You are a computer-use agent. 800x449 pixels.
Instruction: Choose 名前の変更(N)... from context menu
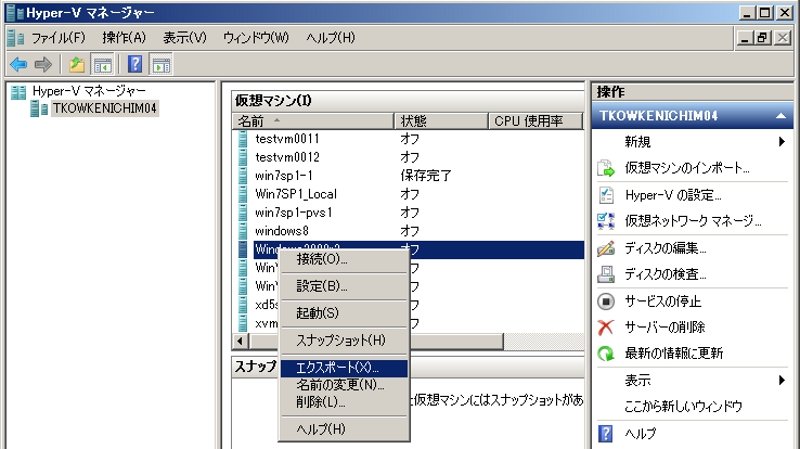pos(343,385)
